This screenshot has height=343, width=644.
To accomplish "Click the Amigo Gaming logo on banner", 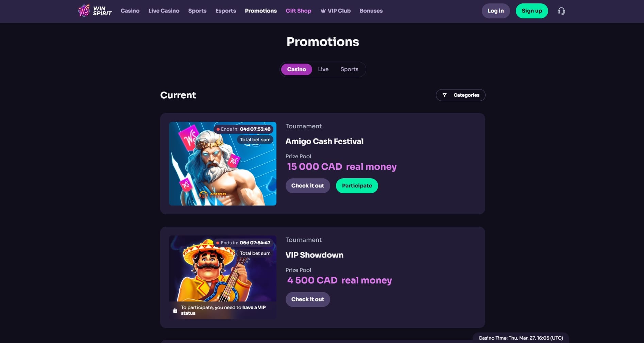I will pyautogui.click(x=213, y=195).
